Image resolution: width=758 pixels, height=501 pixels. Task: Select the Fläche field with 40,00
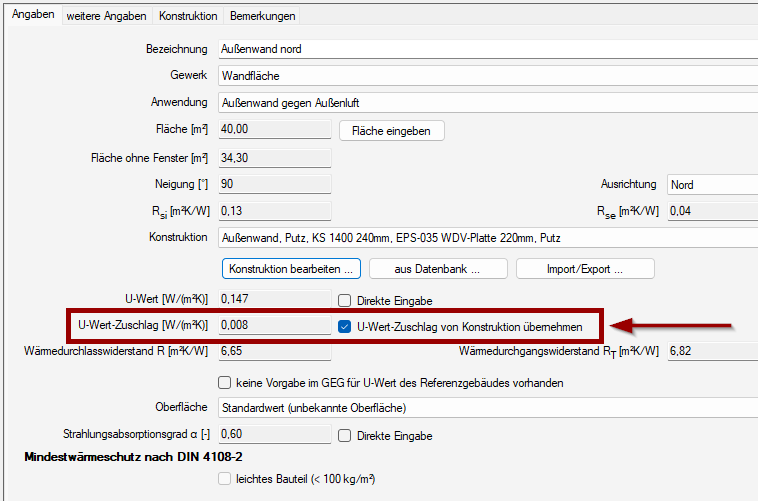tap(273, 129)
